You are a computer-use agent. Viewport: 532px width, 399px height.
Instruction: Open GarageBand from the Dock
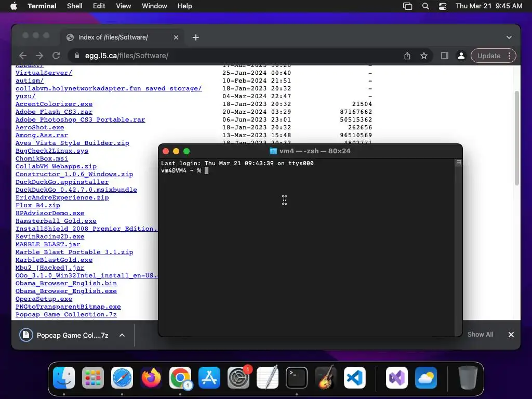[325, 378]
